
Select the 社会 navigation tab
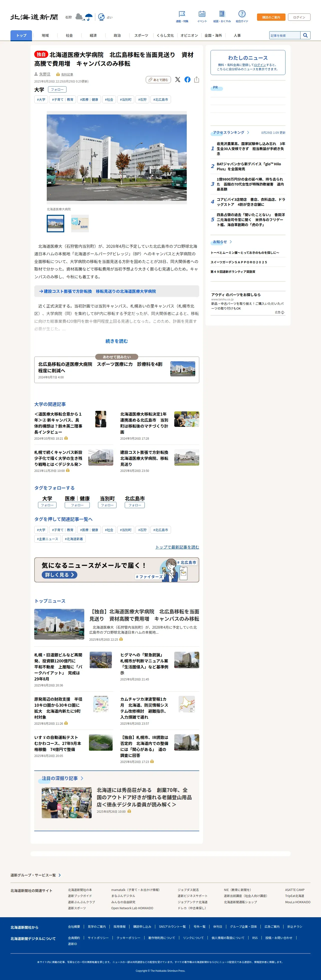point(69,35)
